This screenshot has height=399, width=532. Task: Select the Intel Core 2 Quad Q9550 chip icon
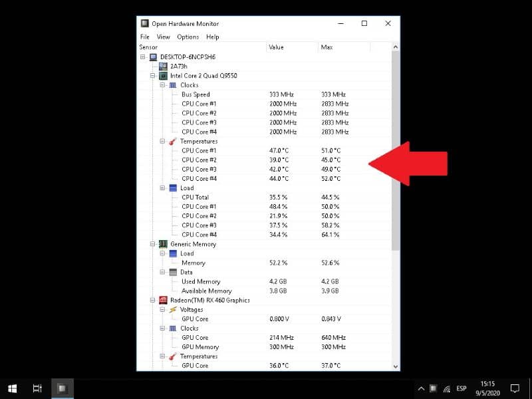(163, 76)
